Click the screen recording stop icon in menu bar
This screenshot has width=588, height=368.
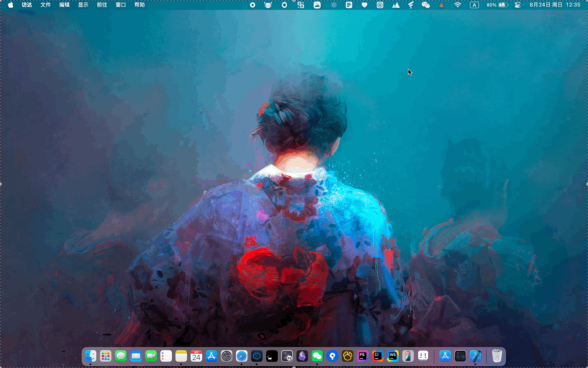(253, 5)
